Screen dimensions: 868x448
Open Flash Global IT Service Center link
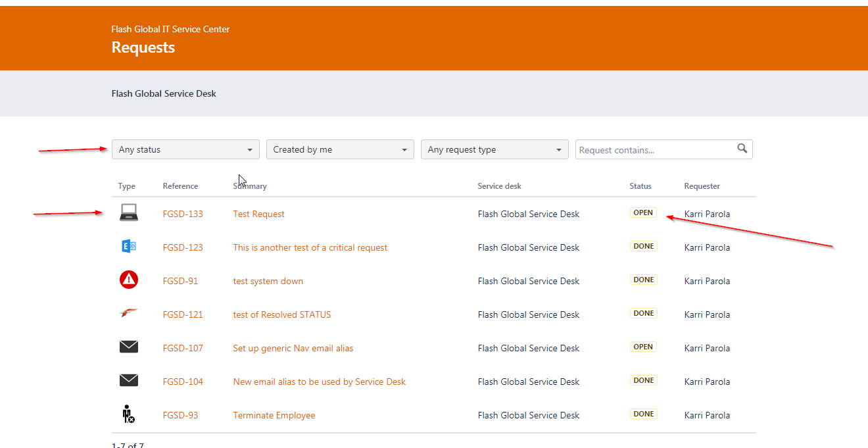click(171, 29)
